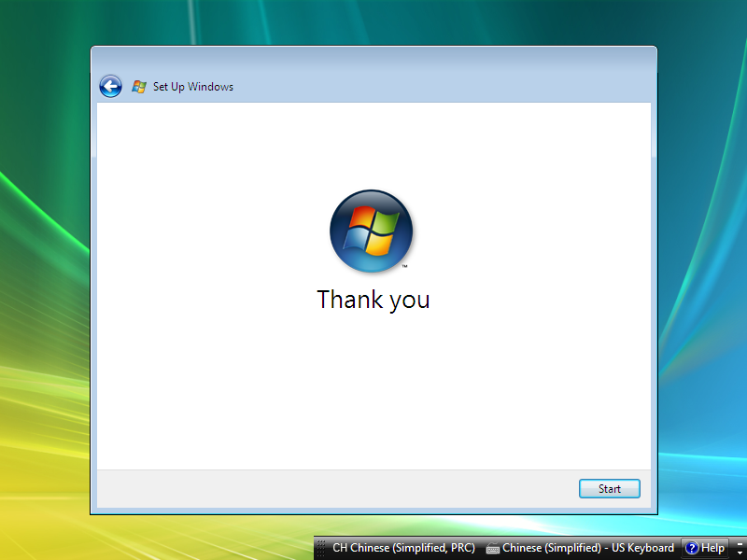Viewport: 747px width, 560px height.
Task: Open Help in the language bar
Action: pyautogui.click(x=705, y=548)
